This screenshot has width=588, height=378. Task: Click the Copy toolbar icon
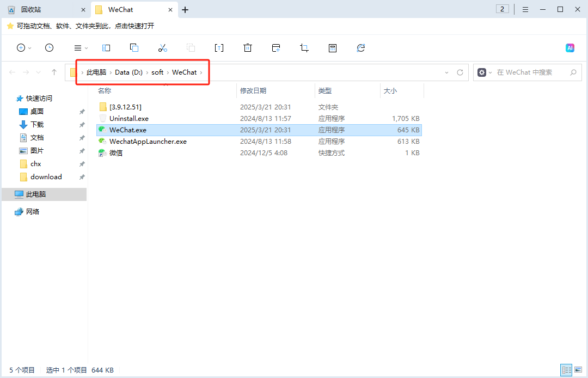point(134,47)
